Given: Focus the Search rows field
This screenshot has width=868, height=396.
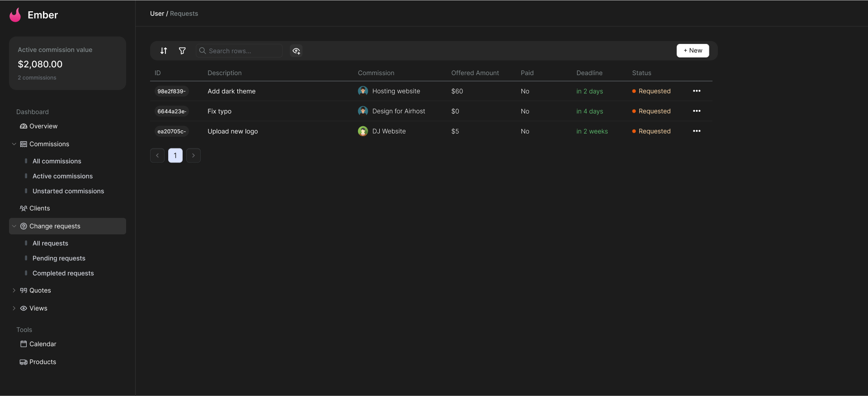Looking at the screenshot, I should (239, 51).
